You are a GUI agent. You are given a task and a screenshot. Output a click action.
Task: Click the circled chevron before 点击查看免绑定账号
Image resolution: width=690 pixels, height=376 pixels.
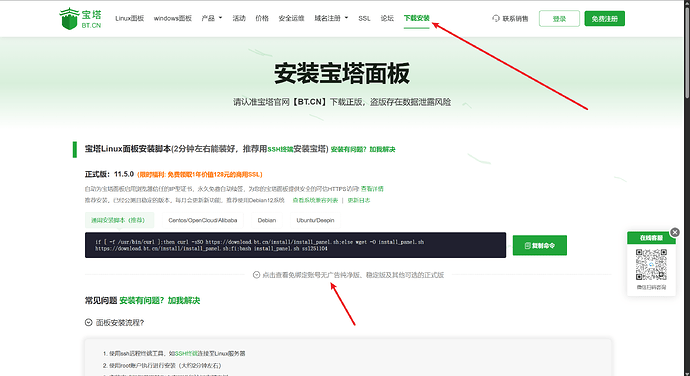click(256, 275)
